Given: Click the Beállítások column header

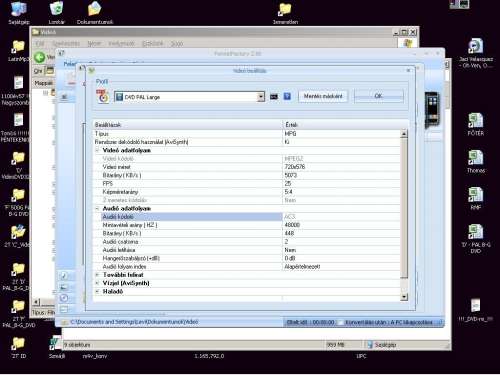Looking at the screenshot, I should click(x=188, y=125).
